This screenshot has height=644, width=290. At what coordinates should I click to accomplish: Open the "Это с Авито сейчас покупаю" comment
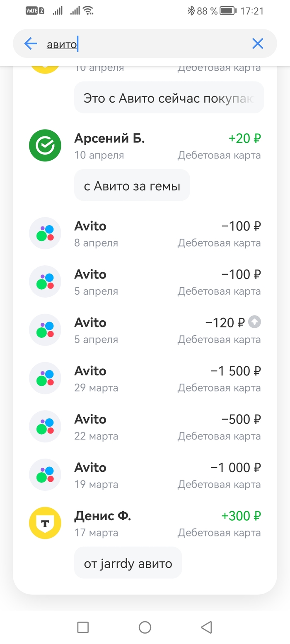(169, 98)
